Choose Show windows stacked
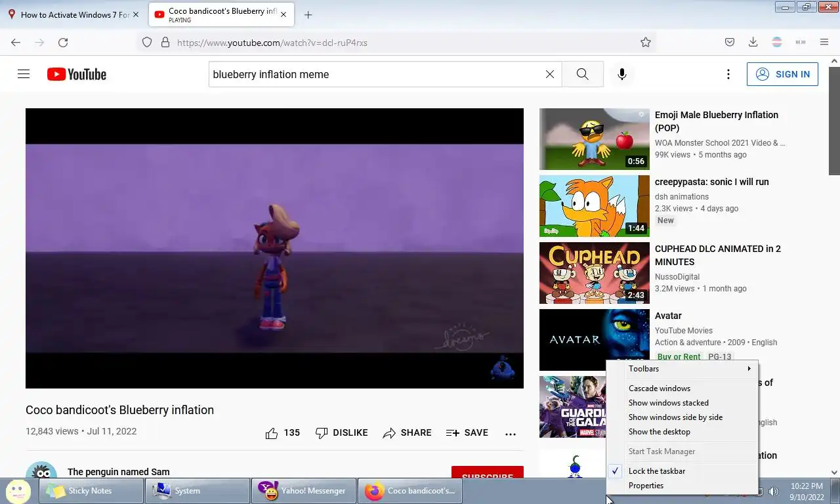 (x=682, y=403)
